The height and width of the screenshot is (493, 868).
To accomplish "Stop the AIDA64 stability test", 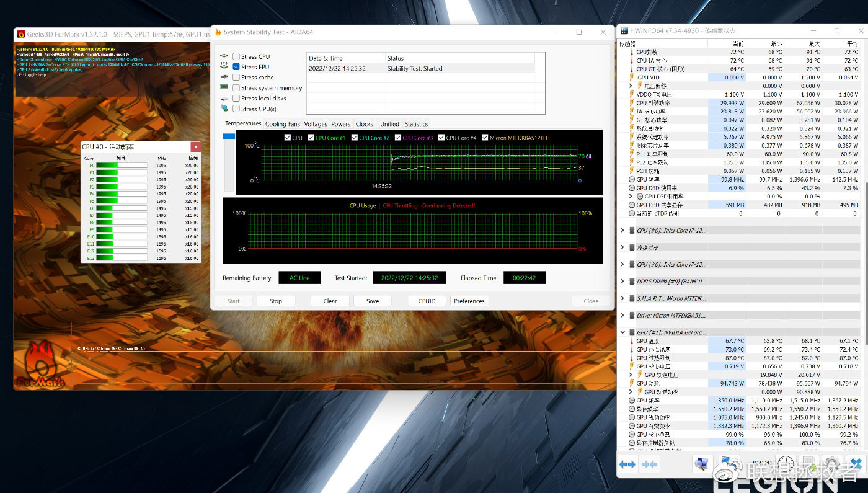I will 276,301.
